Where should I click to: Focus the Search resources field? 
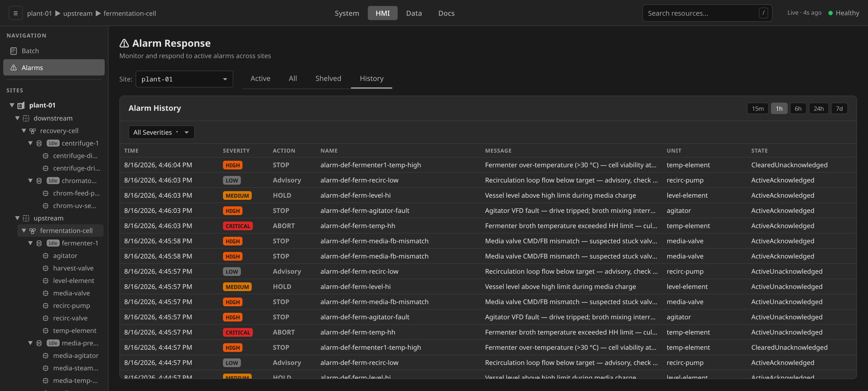click(707, 13)
